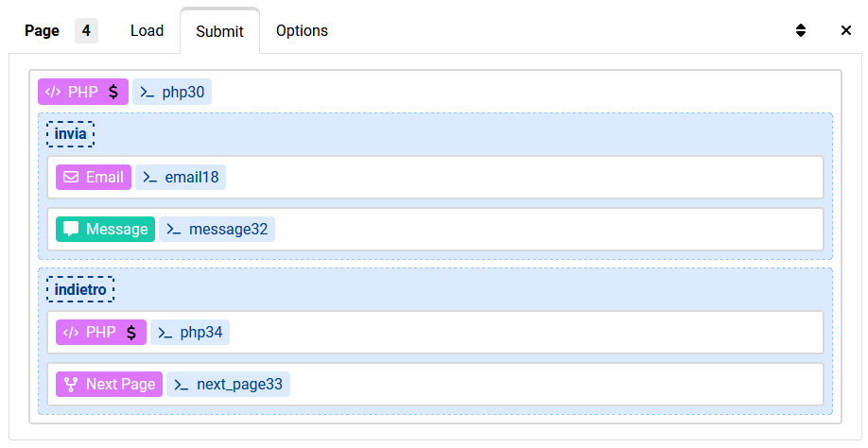The height and width of the screenshot is (448, 868).
Task: Switch to the Load tab
Action: point(147,30)
